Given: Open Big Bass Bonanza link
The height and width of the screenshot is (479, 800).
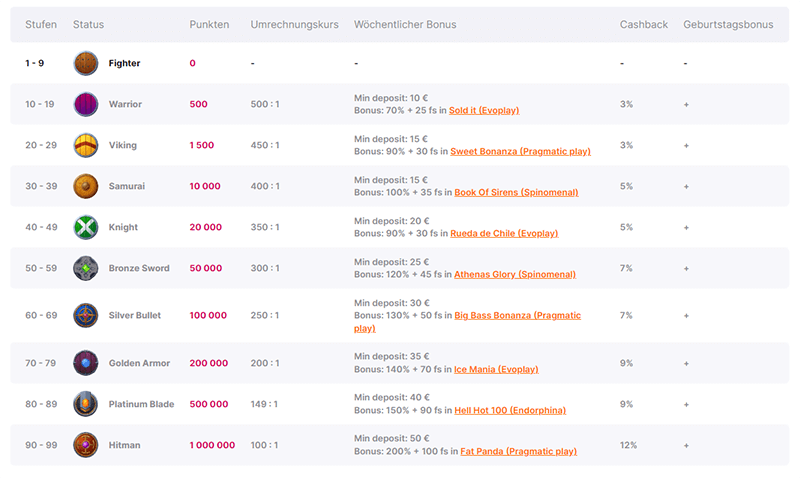Looking at the screenshot, I should (x=517, y=316).
